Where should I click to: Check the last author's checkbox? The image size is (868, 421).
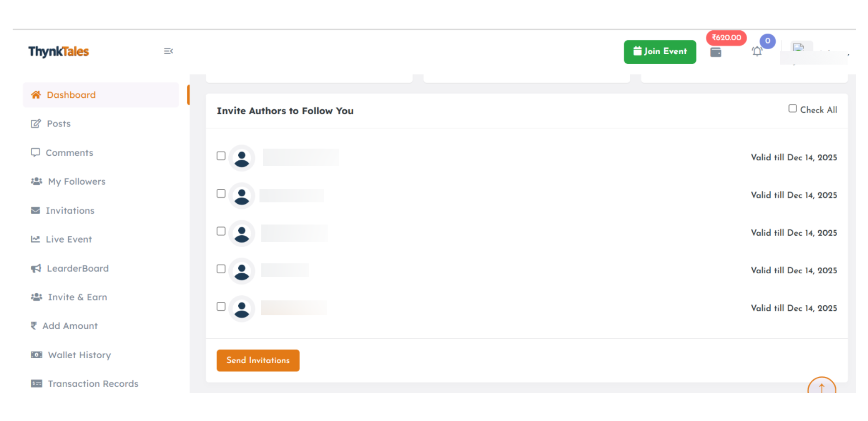click(221, 307)
